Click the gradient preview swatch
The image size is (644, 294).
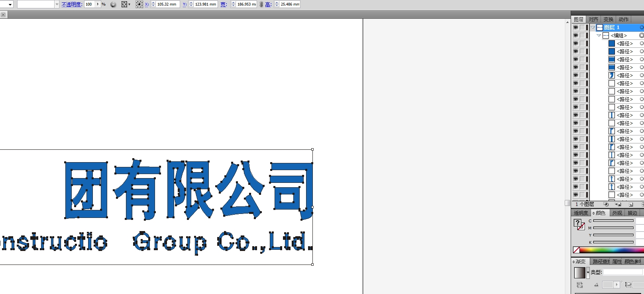point(580,273)
